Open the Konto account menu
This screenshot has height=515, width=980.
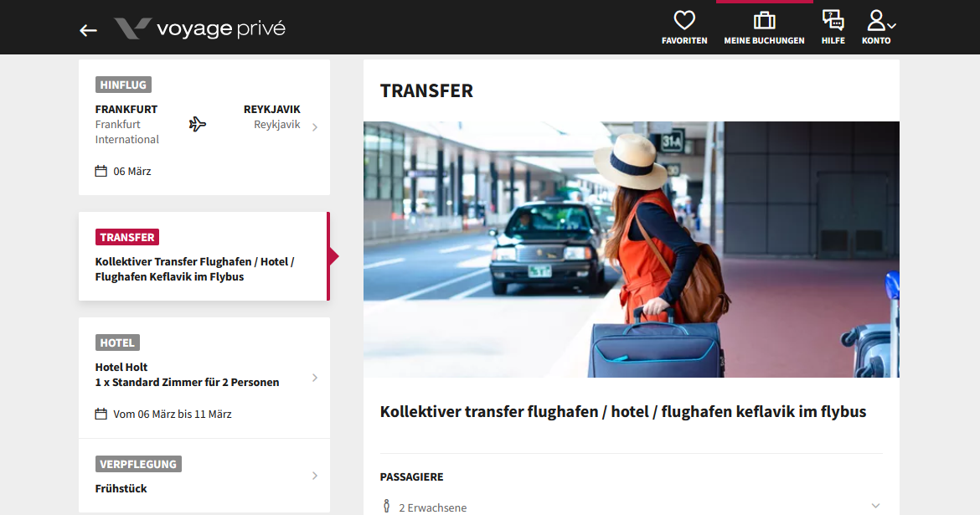click(878, 28)
